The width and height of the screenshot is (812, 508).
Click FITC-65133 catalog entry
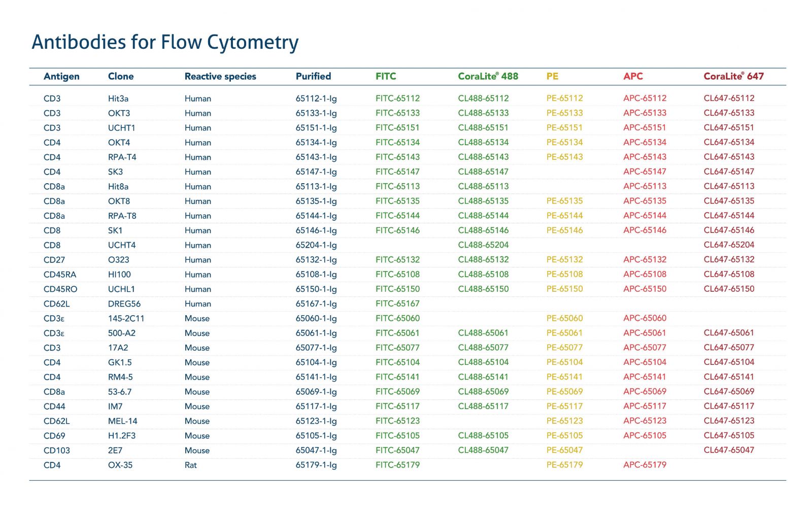pos(398,113)
